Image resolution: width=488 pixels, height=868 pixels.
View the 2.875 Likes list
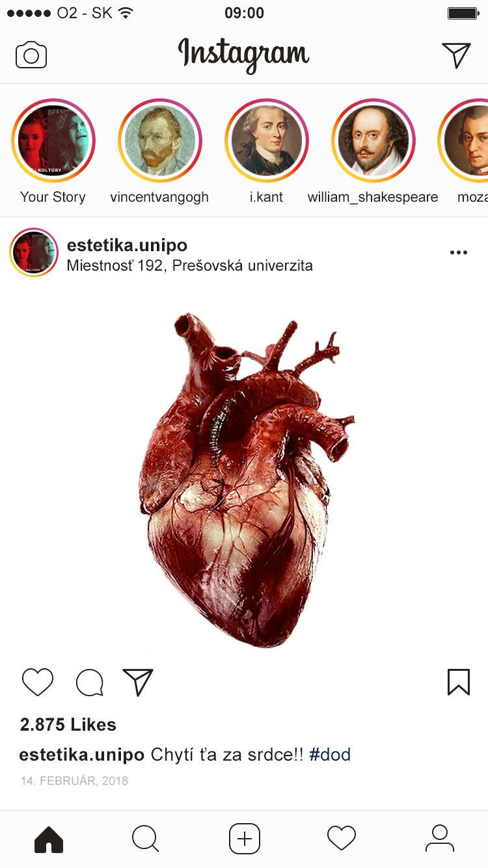(x=68, y=725)
